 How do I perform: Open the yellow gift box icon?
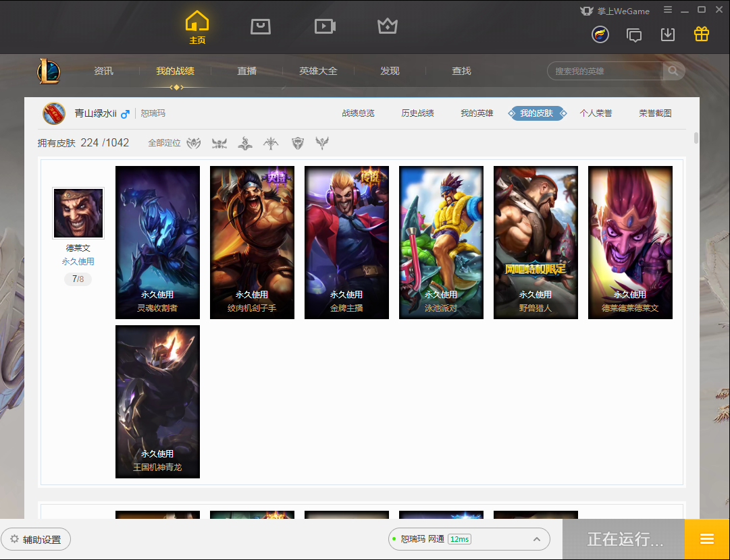[x=701, y=34]
